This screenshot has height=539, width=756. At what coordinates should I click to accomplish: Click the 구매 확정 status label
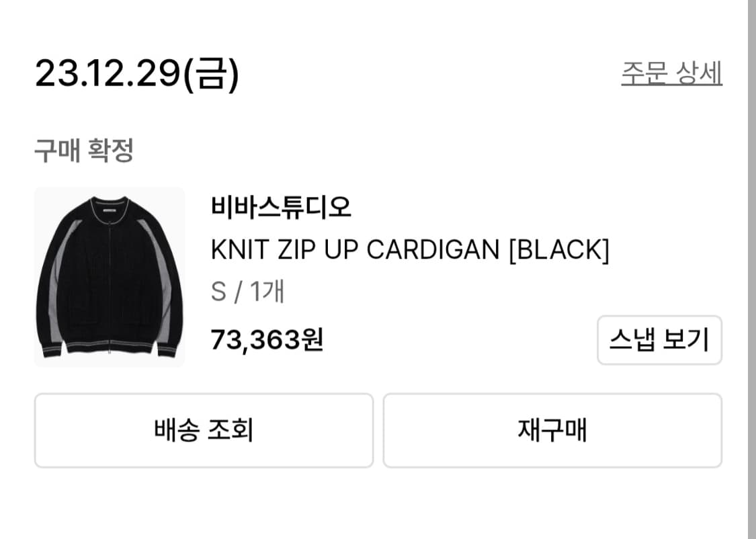[x=84, y=151]
